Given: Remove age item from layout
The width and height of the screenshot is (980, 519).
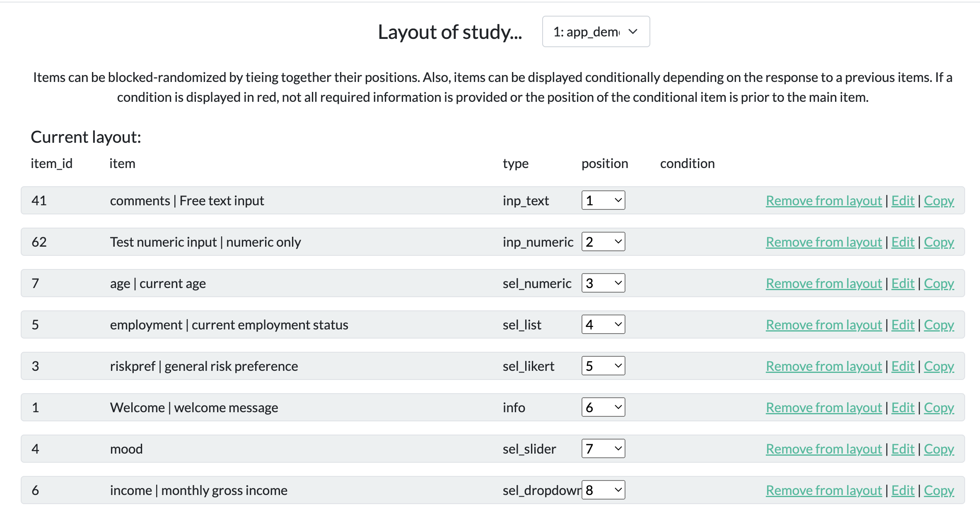Looking at the screenshot, I should (824, 284).
